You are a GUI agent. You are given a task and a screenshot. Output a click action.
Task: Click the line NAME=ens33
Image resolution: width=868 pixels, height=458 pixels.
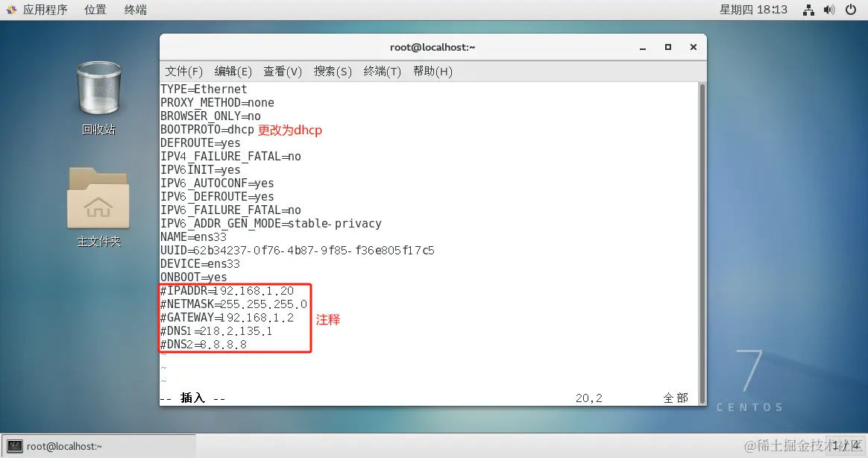click(x=193, y=236)
